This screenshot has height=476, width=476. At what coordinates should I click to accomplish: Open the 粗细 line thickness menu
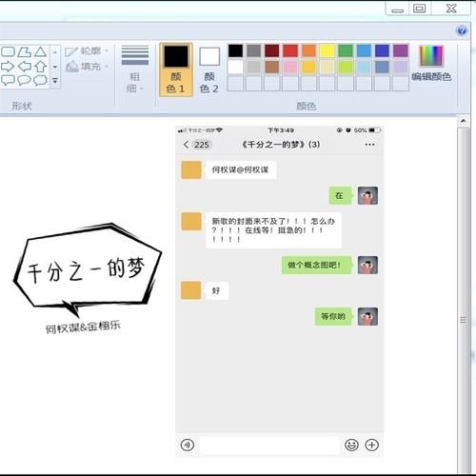135,69
